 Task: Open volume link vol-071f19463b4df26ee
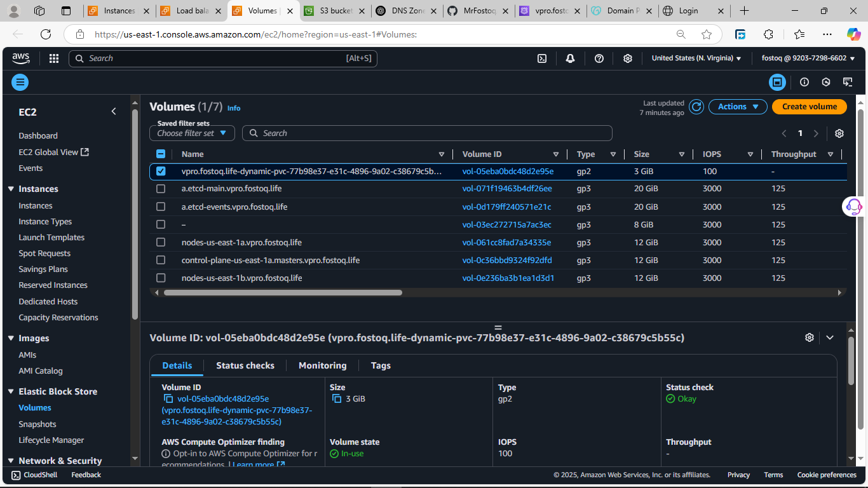pyautogui.click(x=507, y=189)
